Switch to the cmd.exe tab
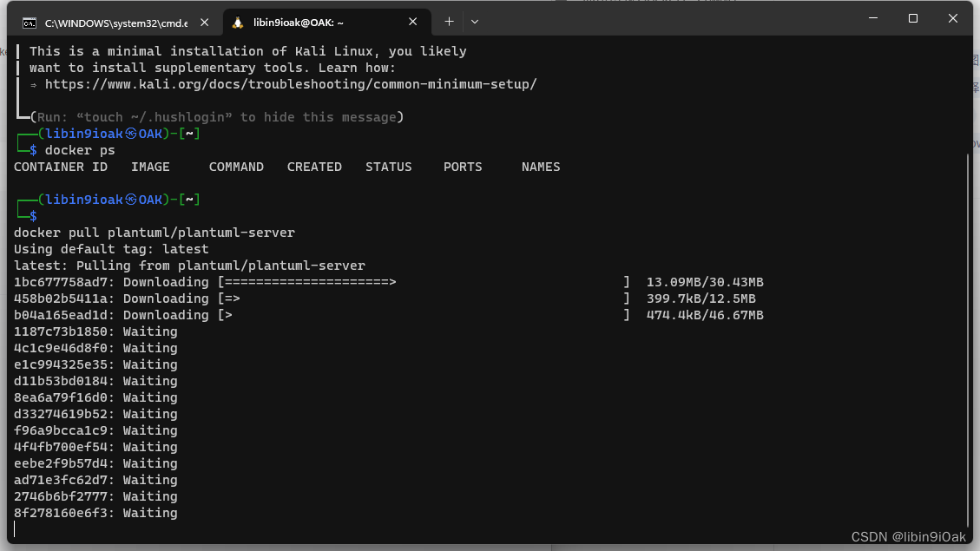 113,22
